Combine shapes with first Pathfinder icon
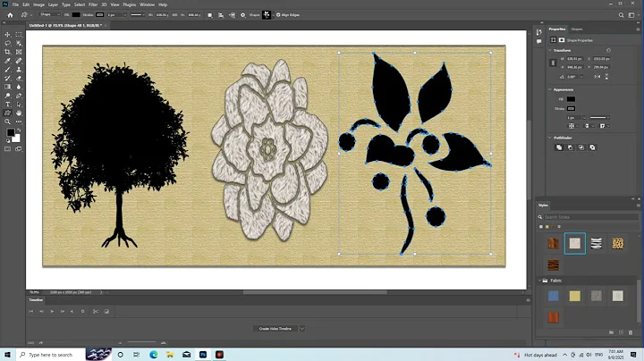Viewport: 644px width, 361px height. (x=559, y=147)
